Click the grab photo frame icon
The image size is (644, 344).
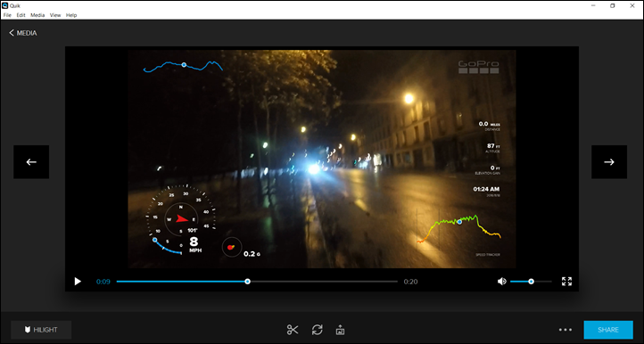[x=340, y=330]
